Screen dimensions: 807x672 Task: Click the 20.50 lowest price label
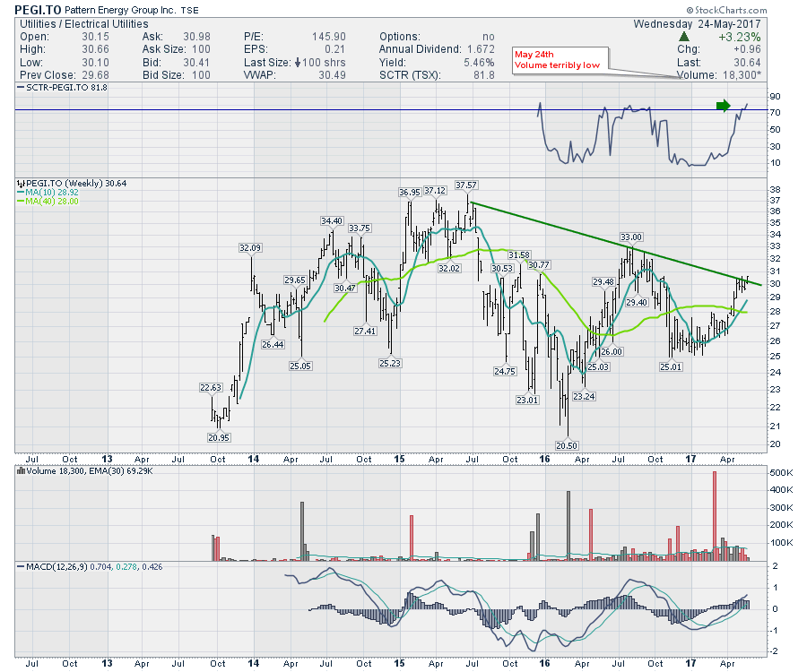[567, 446]
